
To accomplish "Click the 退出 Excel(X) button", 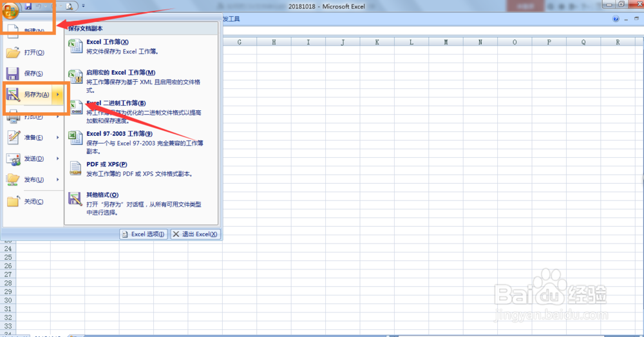I will pos(196,235).
